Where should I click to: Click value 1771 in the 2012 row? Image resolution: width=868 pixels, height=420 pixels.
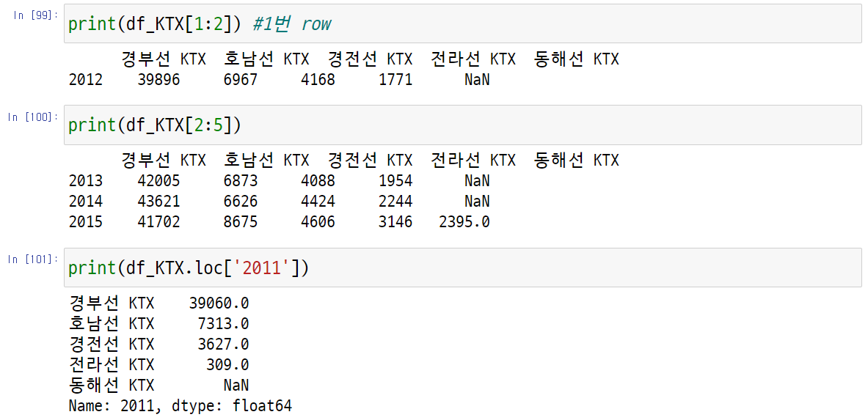(x=395, y=80)
